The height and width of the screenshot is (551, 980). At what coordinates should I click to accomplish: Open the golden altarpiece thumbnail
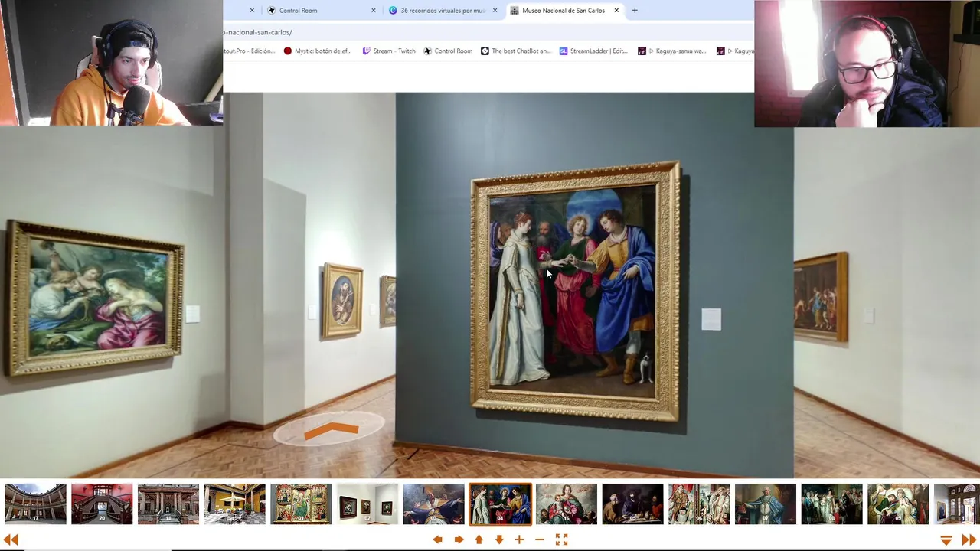pyautogui.click(x=301, y=504)
